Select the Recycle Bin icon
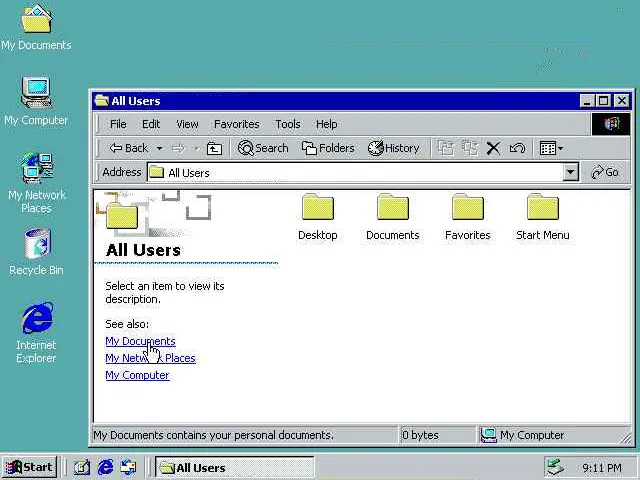Screen dimensions: 640x480 point(36,252)
